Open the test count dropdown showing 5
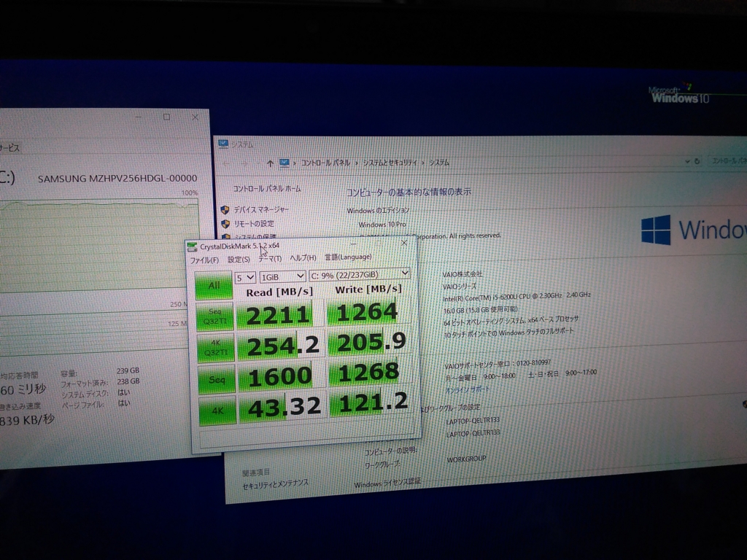 245,277
